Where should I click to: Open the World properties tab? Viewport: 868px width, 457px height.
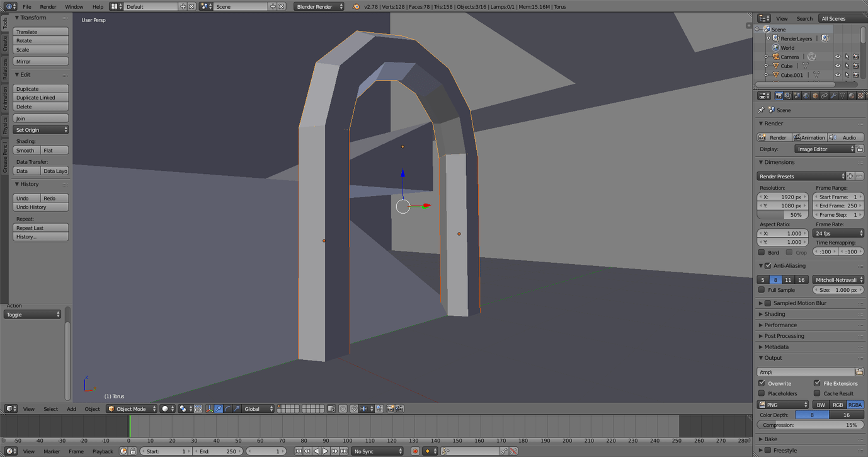806,95
